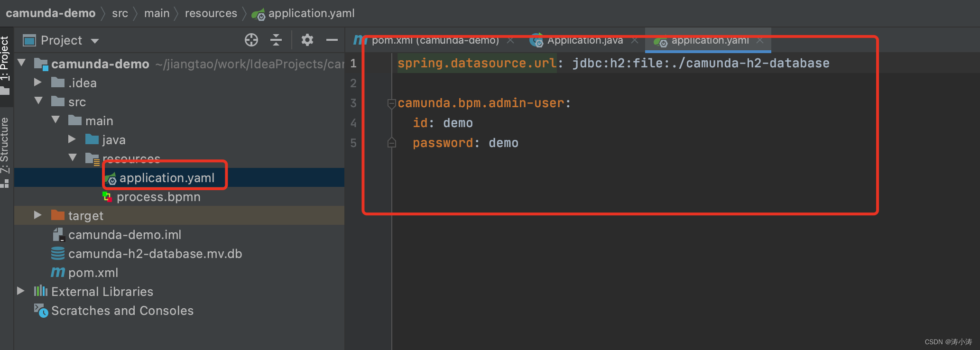The height and width of the screenshot is (350, 980).
Task: Click the Maven icon beside pom.xml in tree
Action: [58, 272]
